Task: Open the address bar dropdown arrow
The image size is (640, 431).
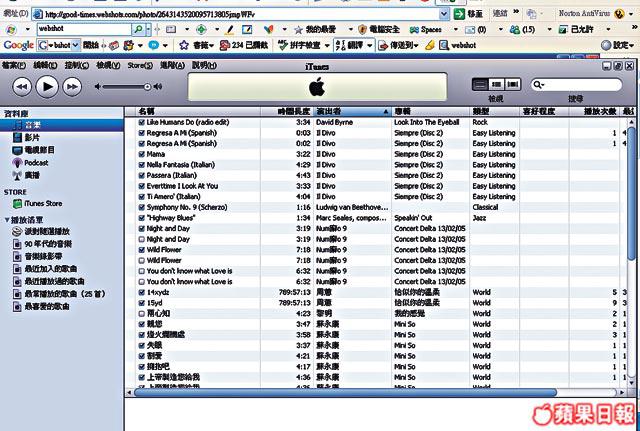Action: (x=444, y=14)
